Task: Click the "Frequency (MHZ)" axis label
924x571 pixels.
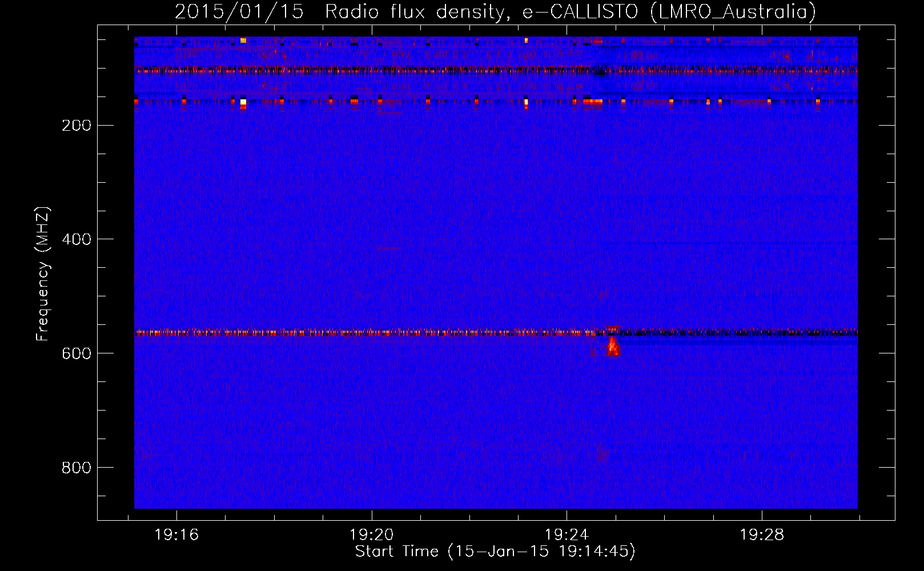Action: click(x=43, y=274)
